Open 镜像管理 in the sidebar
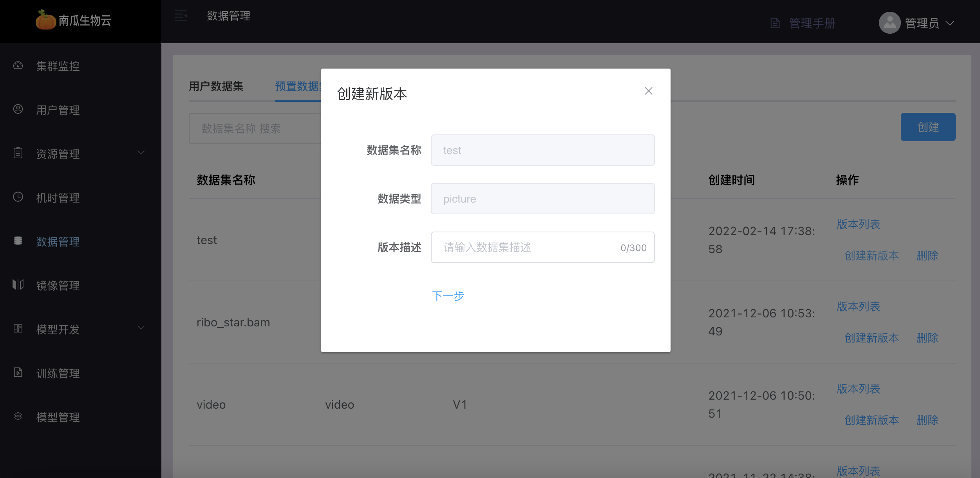Screen dimensions: 980x478 coord(58,286)
